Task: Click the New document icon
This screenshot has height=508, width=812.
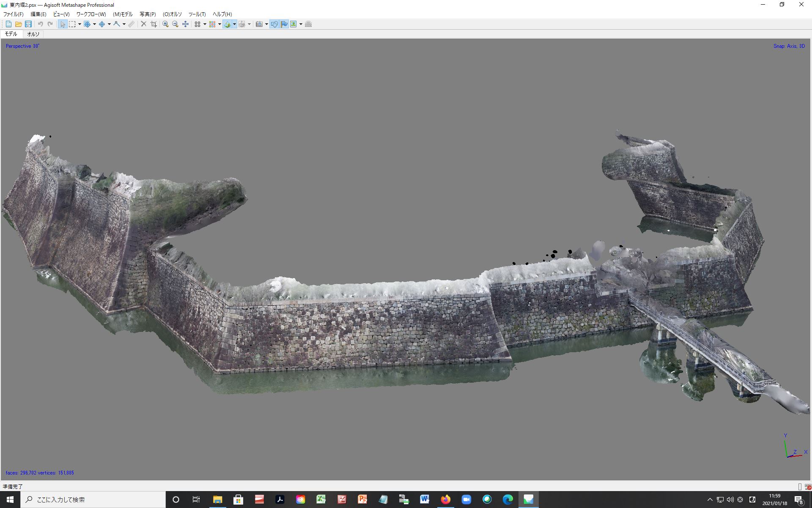Action: pyautogui.click(x=8, y=24)
